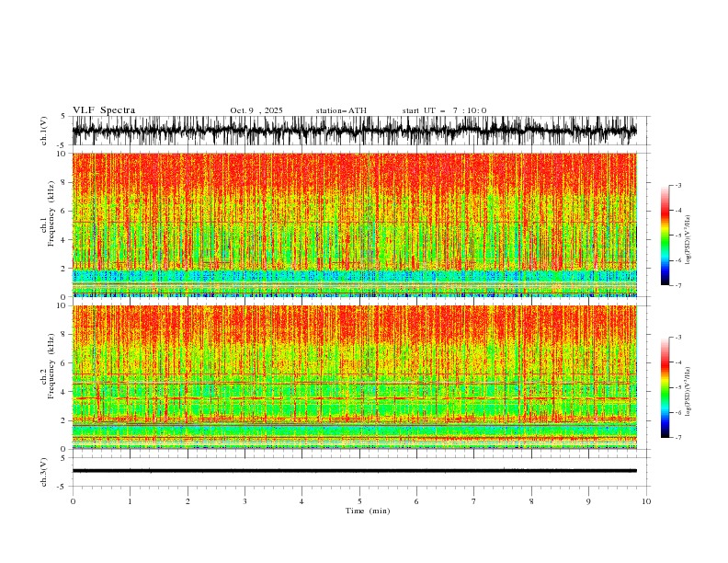Screen dimensions: 728x563
Task: Click the ch.3 flat waveform trace
Action: (x=354, y=471)
